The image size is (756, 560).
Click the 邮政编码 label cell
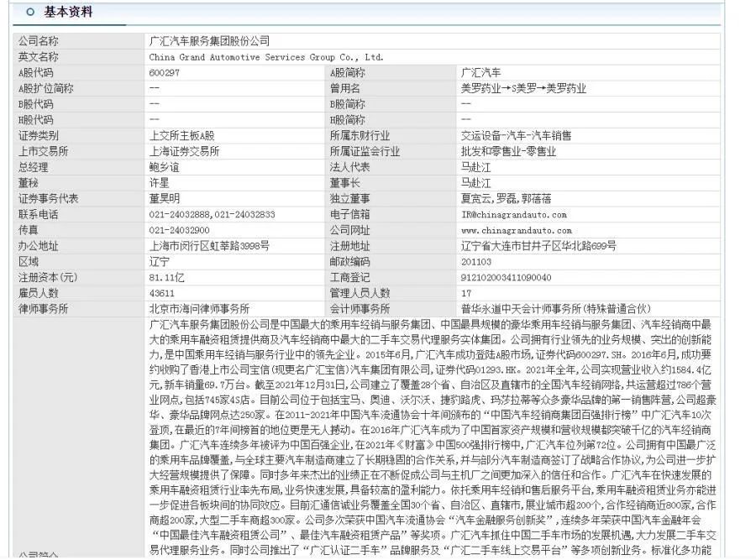click(390, 262)
